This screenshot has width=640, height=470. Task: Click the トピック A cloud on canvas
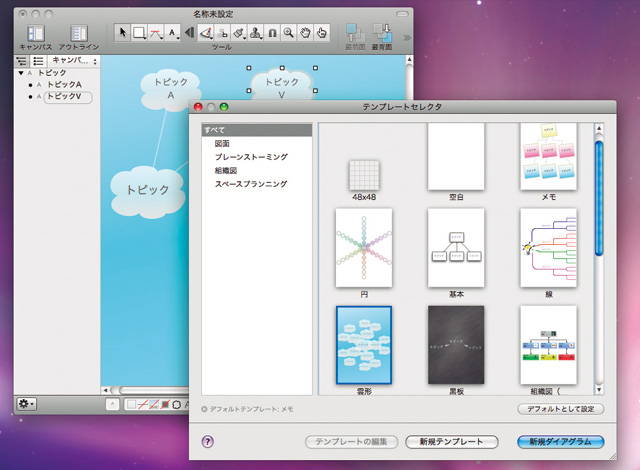click(x=170, y=89)
